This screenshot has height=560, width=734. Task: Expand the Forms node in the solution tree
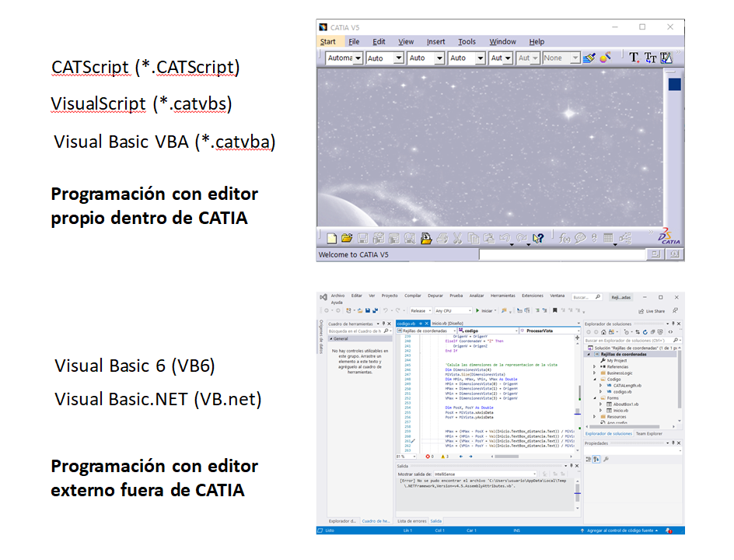coord(595,397)
